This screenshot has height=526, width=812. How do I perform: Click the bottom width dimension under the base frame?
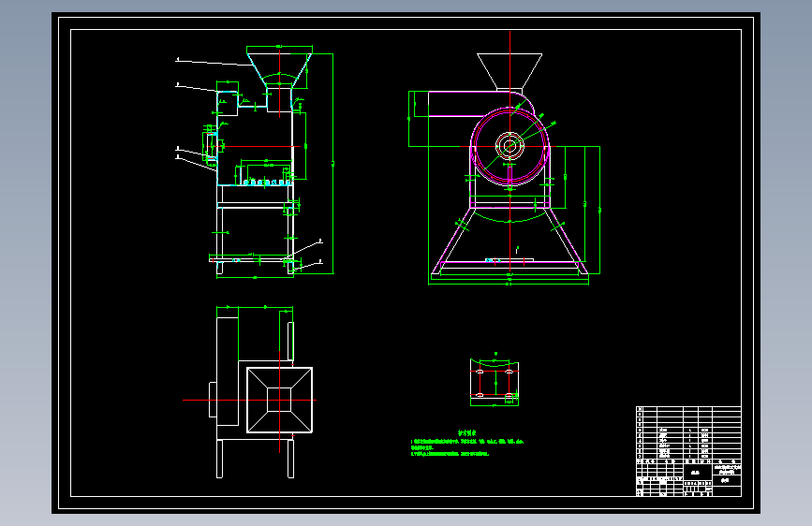[x=509, y=282]
